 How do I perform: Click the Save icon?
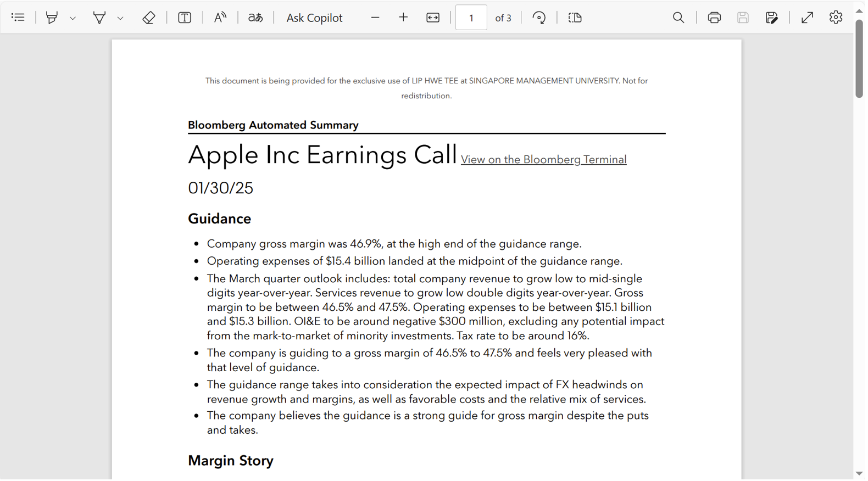point(743,18)
